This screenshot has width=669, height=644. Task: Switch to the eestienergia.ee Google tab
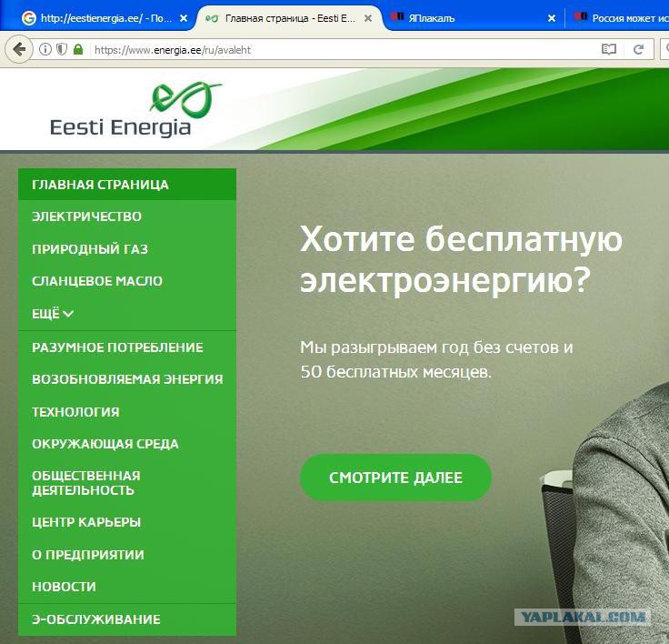click(103, 18)
